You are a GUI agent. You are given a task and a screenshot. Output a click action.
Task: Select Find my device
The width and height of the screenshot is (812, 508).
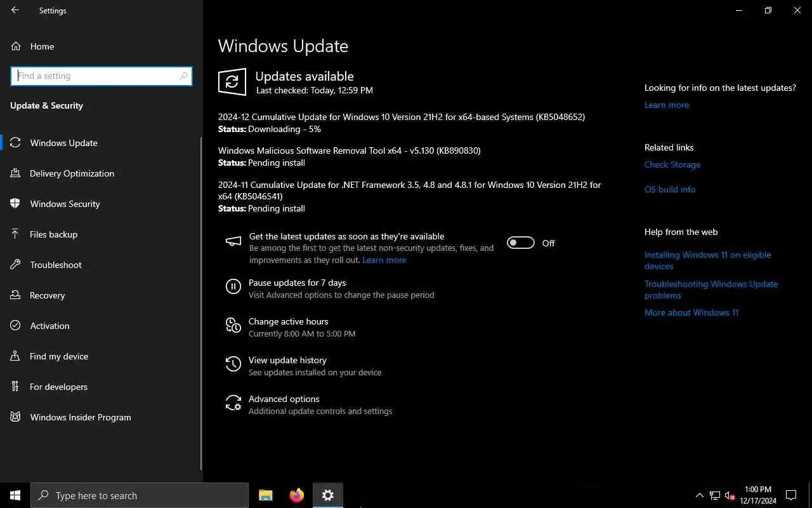100,356
